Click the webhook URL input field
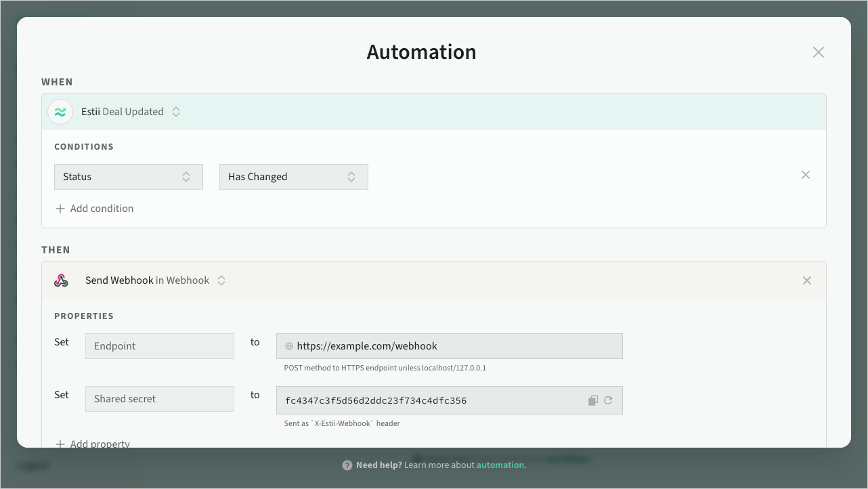This screenshot has width=868, height=489. 454,346
